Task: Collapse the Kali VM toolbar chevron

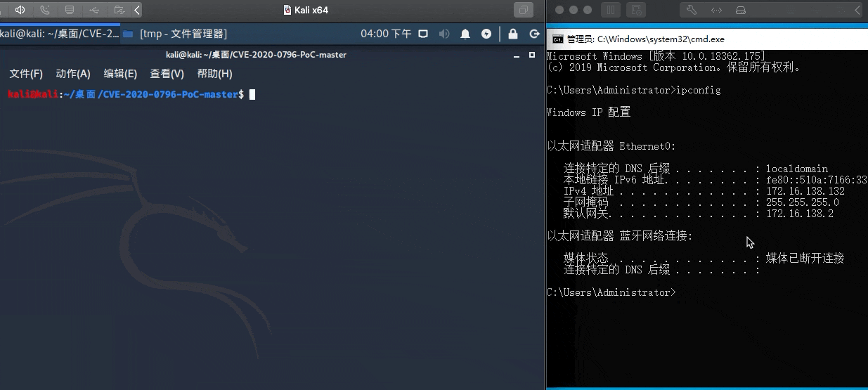Action: [x=136, y=10]
